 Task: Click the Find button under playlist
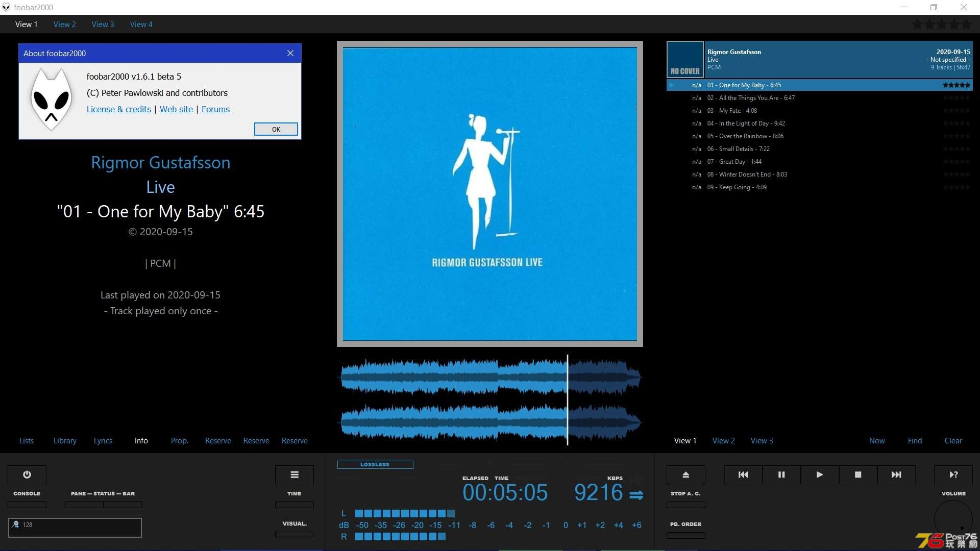click(915, 441)
